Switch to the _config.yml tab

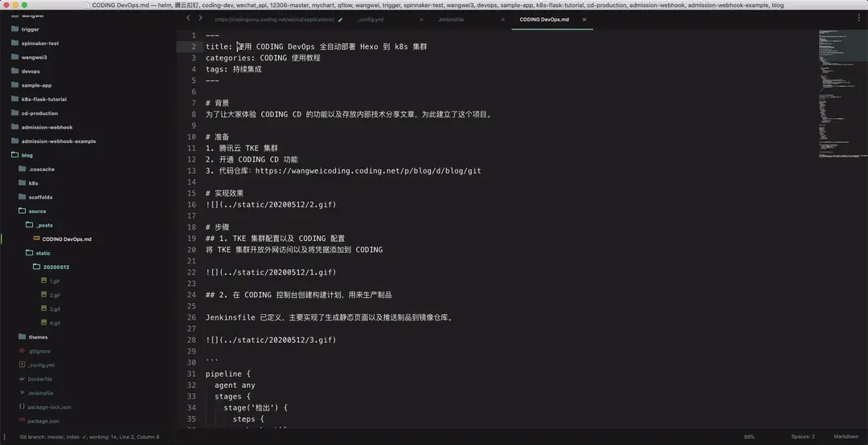coord(371,19)
